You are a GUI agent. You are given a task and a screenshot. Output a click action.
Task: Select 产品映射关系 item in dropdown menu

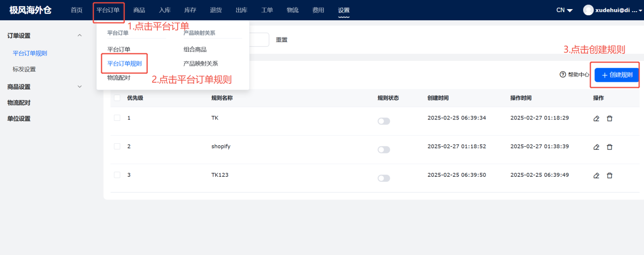tap(200, 63)
